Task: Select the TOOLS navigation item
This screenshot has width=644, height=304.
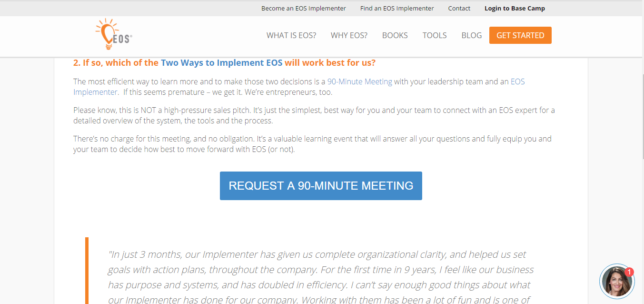Action: click(434, 35)
